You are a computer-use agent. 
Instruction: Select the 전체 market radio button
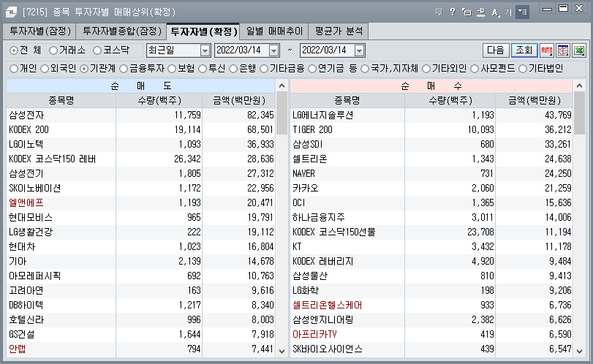click(x=14, y=50)
